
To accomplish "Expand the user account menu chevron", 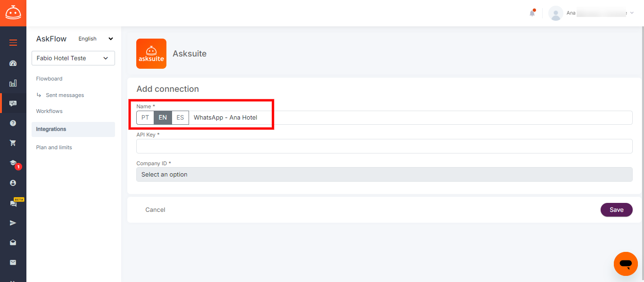I will 632,13.
